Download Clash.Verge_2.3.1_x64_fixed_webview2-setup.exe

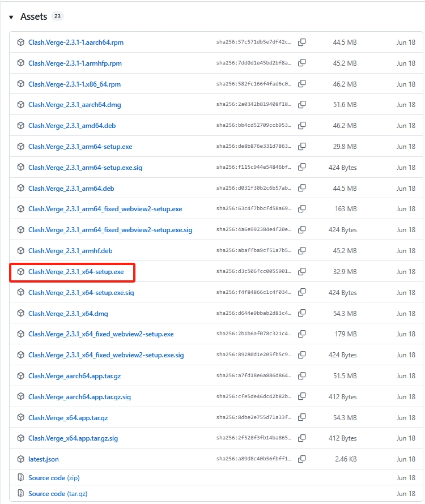point(101,334)
